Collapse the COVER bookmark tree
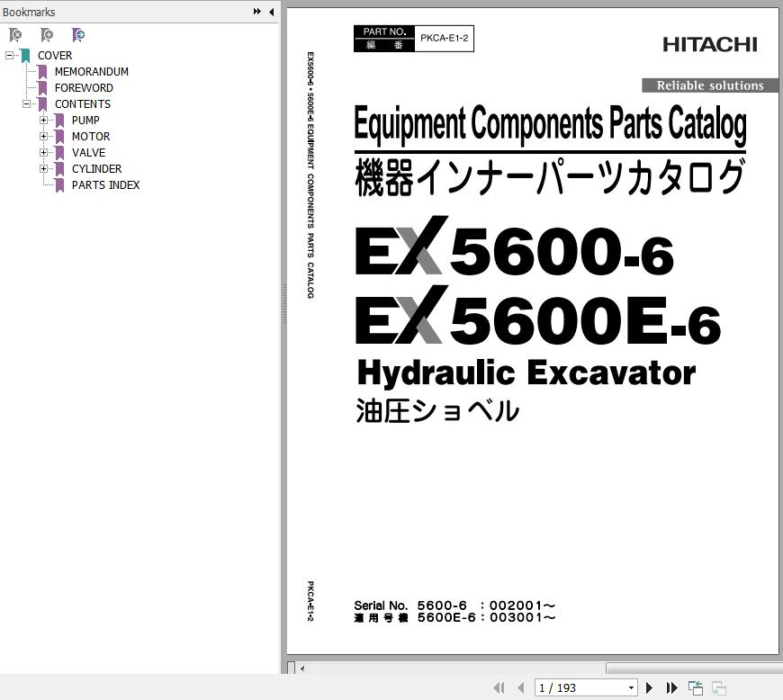This screenshot has width=783, height=700. point(10,56)
